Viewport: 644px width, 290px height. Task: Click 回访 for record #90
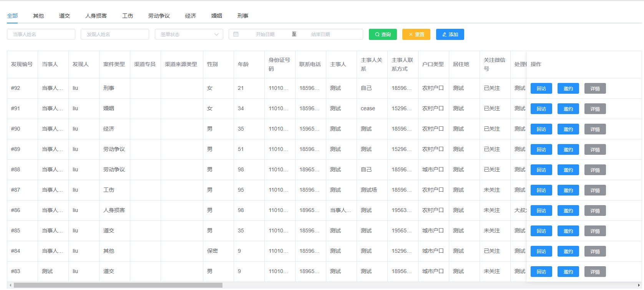(541, 129)
